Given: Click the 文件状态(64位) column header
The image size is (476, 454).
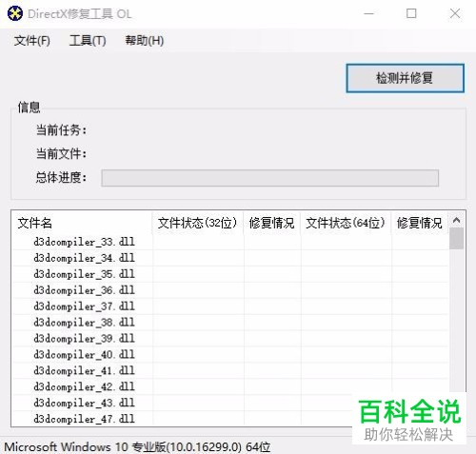Looking at the screenshot, I should (346, 223).
